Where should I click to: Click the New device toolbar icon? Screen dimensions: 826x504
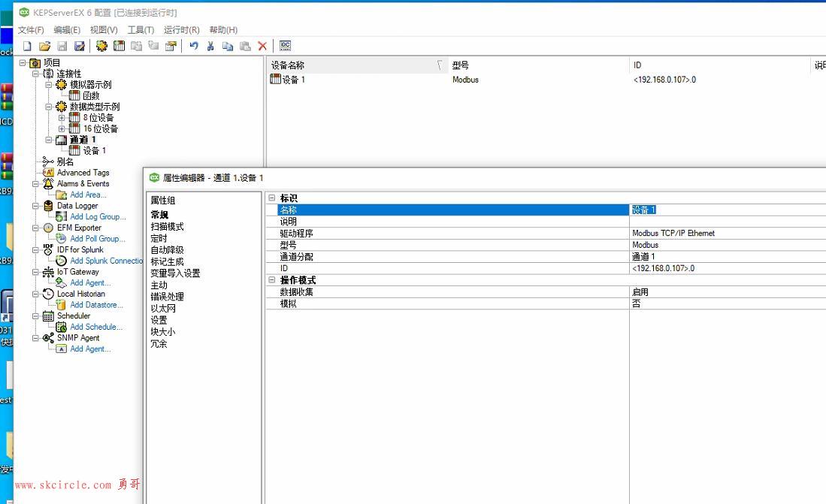coord(119,46)
